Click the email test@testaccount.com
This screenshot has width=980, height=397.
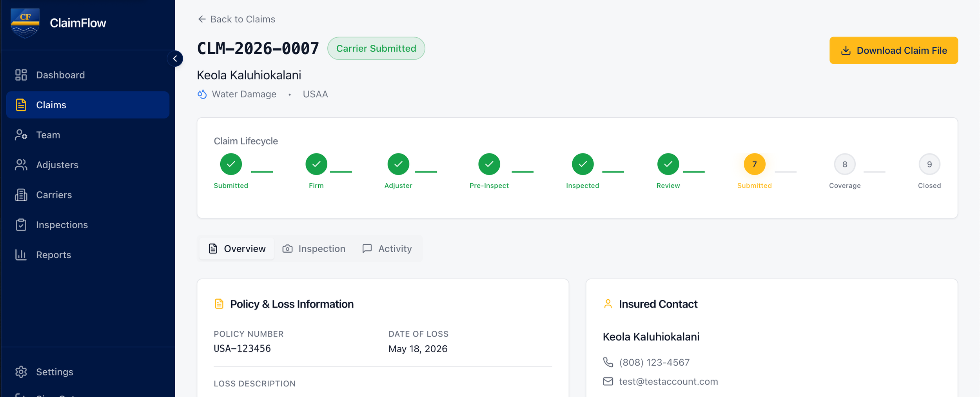pos(668,382)
